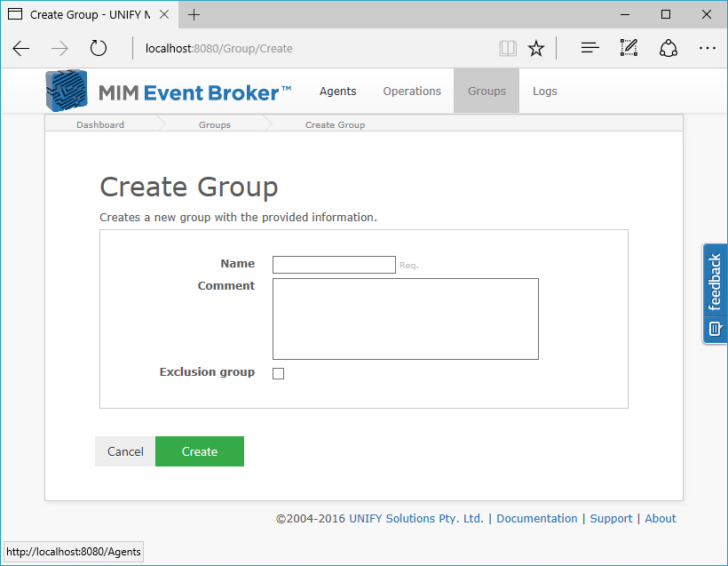Image resolution: width=728 pixels, height=566 pixels.
Task: Add page to favorites star icon
Action: 536,48
